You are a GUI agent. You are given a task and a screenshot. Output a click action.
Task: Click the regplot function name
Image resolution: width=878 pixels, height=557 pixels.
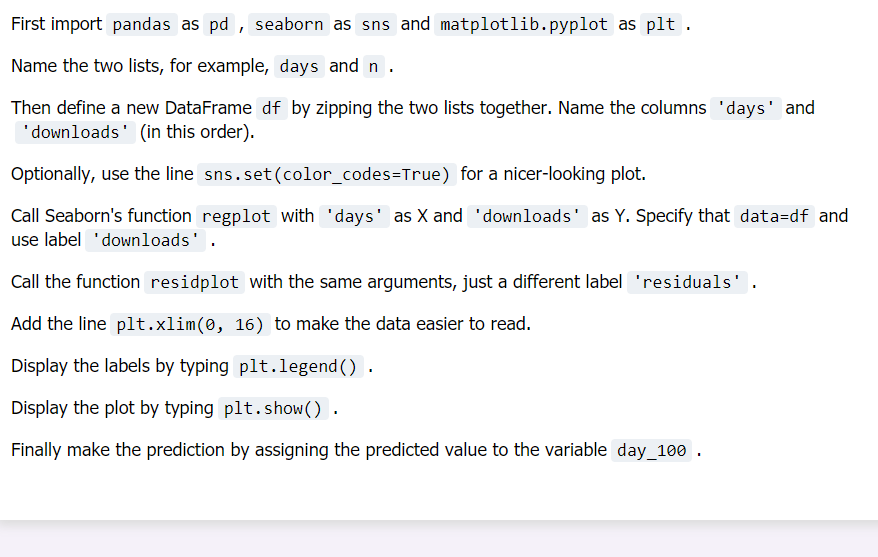tap(236, 216)
